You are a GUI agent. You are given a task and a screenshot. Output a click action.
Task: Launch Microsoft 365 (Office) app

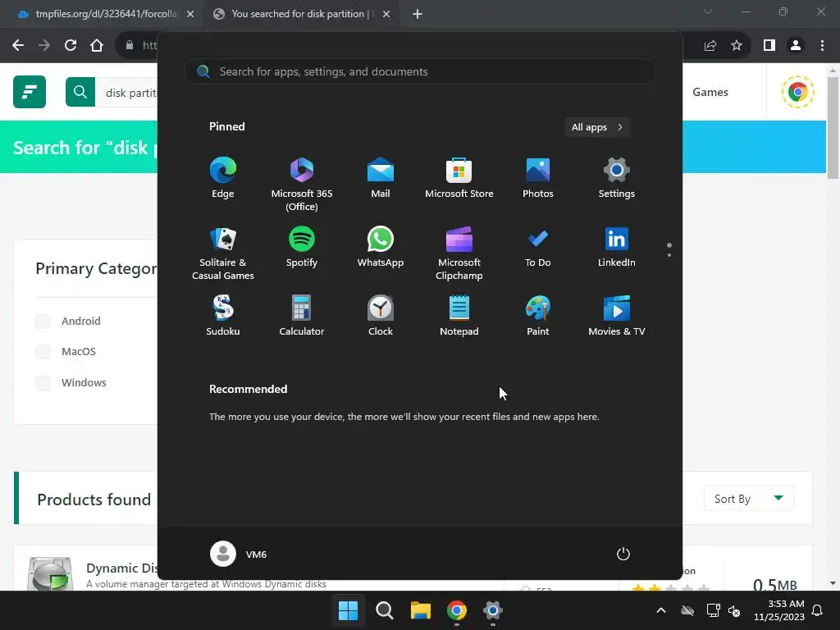[302, 185]
